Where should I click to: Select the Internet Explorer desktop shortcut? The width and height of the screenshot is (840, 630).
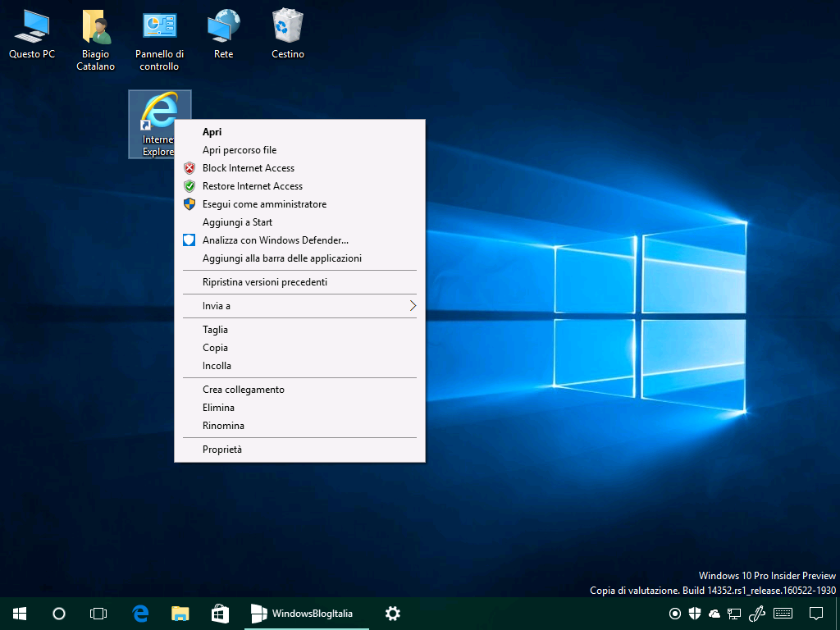point(159,125)
